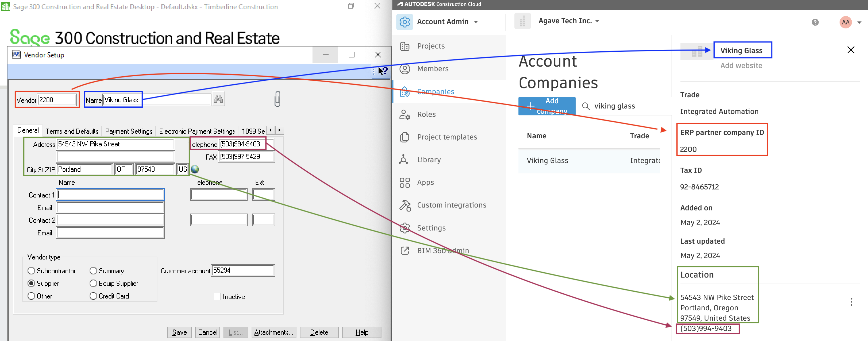Select the Summary vendor type
The height and width of the screenshot is (341, 868).
coord(93,271)
